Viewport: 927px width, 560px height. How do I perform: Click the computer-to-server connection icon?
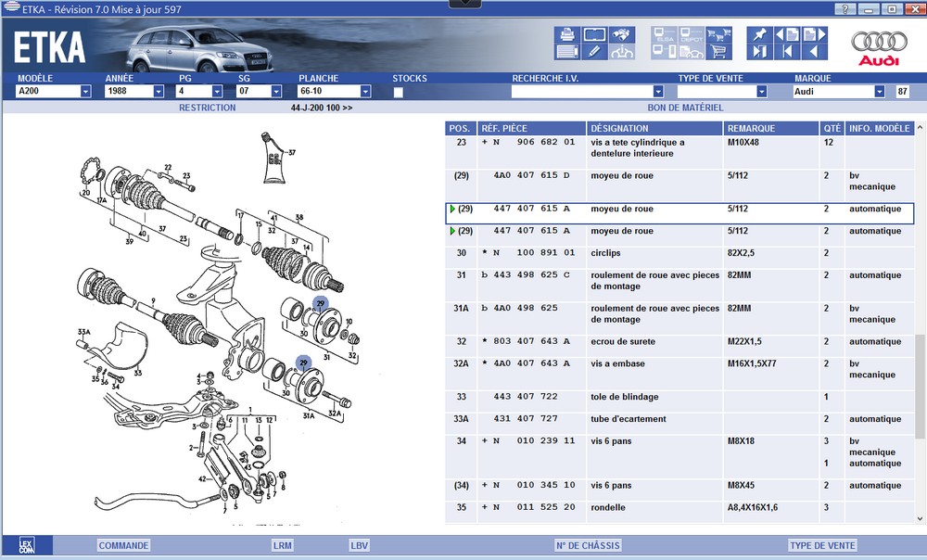coord(664,52)
